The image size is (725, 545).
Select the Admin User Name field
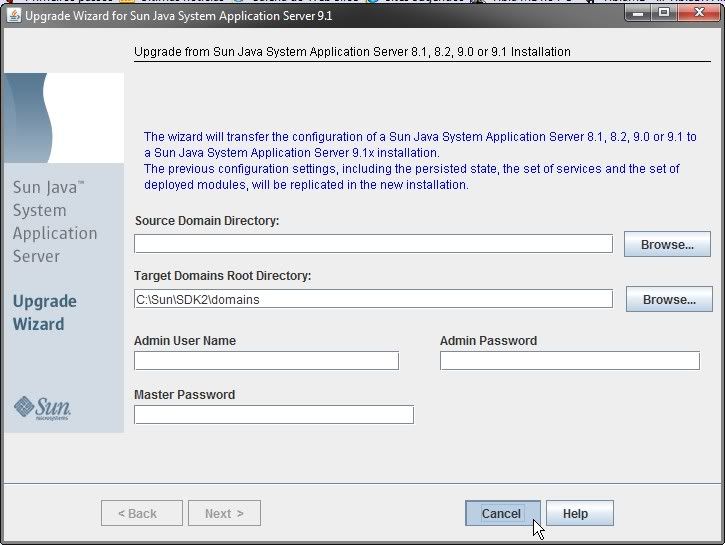click(266, 361)
